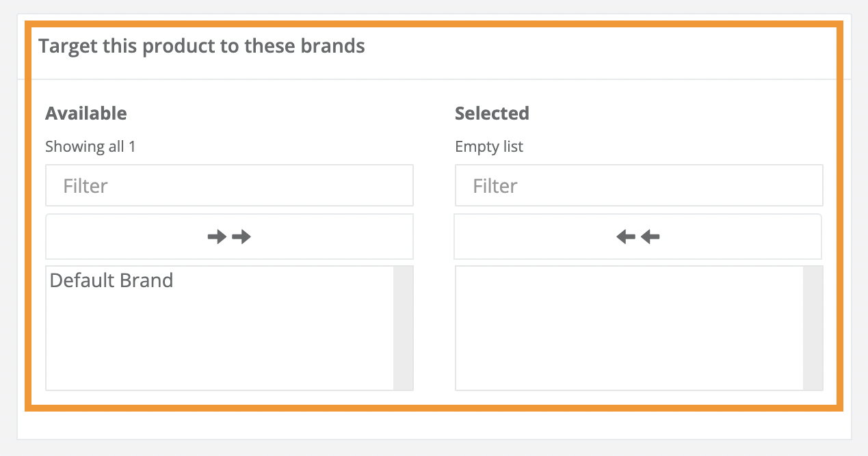Click inside the Available filter field
This screenshot has width=868, height=456.
229,185
